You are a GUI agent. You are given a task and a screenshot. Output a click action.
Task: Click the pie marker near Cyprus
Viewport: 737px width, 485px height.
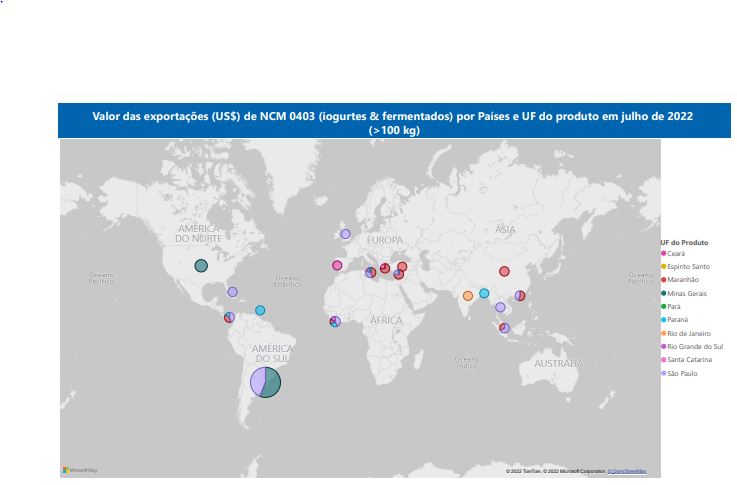coord(399,274)
